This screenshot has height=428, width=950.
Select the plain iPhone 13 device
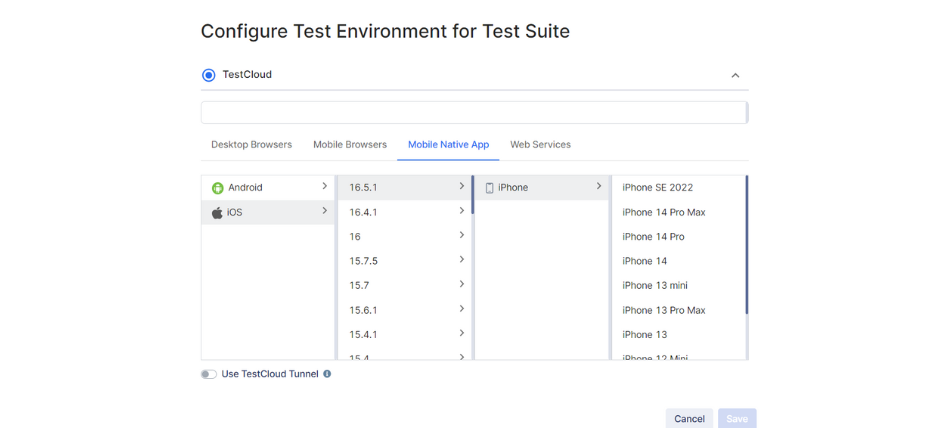tap(678, 335)
